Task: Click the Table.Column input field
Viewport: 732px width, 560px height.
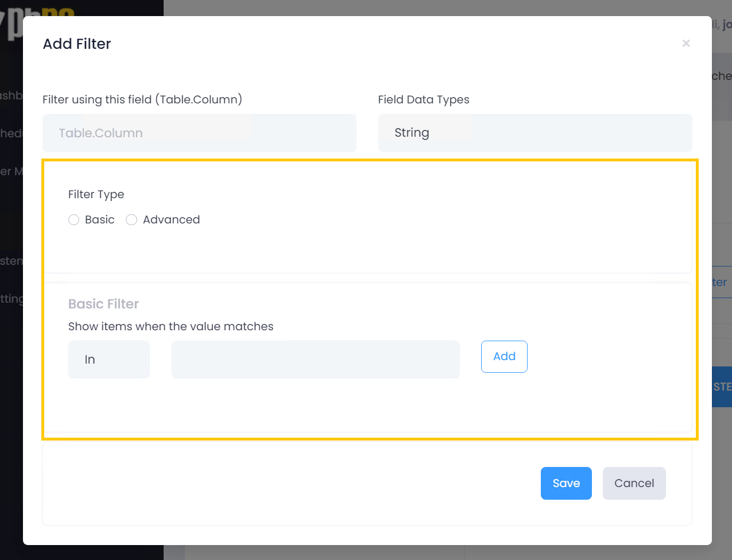Action: click(199, 133)
